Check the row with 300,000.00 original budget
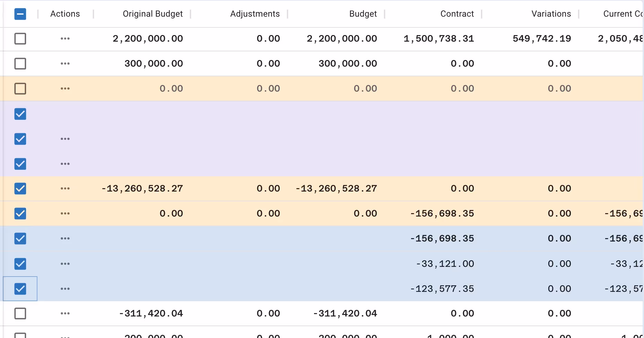Viewport: 644px width, 338px height. click(20, 64)
